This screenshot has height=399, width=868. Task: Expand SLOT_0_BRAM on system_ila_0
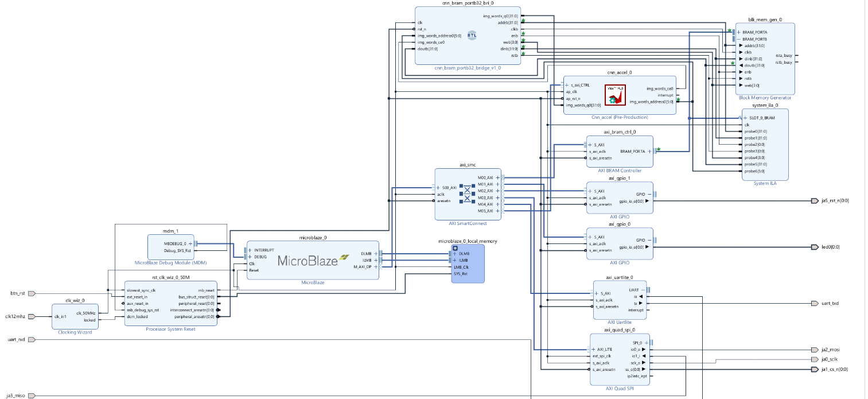point(746,118)
